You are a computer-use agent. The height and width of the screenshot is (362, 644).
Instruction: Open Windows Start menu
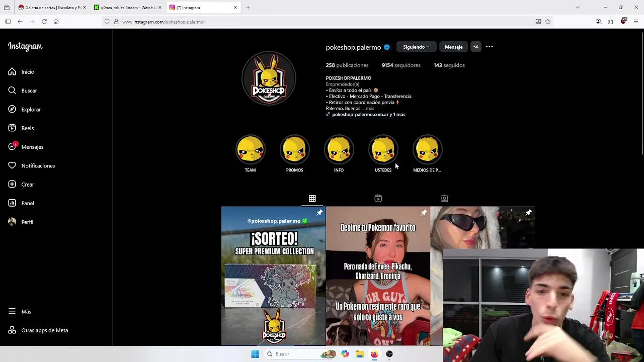click(x=255, y=354)
